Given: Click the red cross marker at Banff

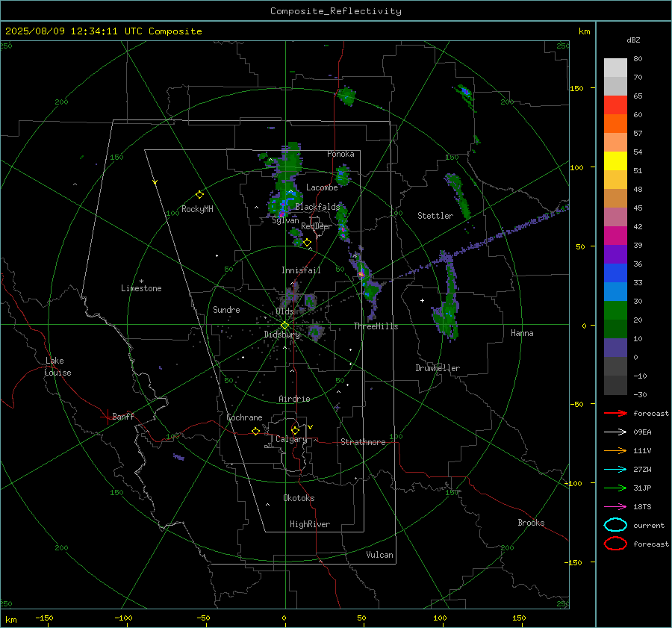Looking at the screenshot, I should point(107,417).
